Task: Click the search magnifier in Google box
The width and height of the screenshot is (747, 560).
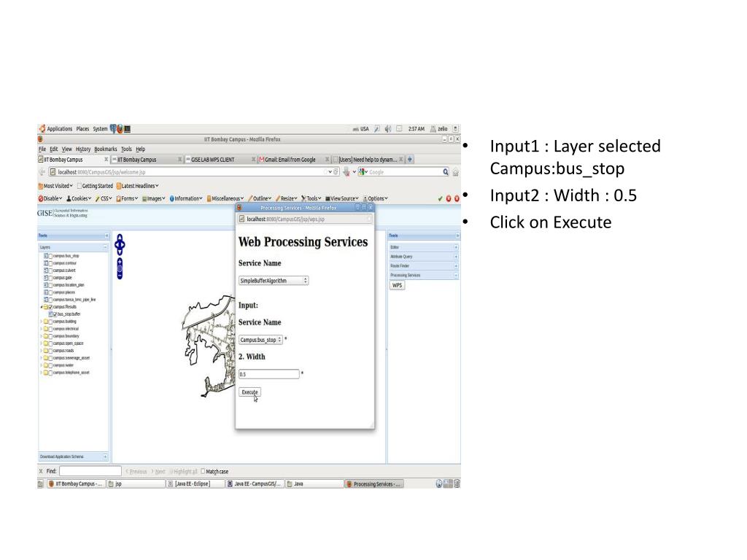Action: [x=446, y=172]
